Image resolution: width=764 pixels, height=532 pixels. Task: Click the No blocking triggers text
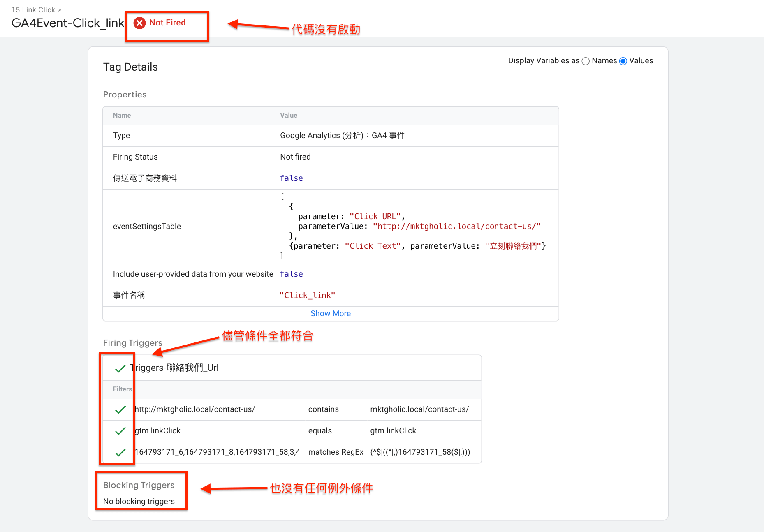click(x=139, y=501)
